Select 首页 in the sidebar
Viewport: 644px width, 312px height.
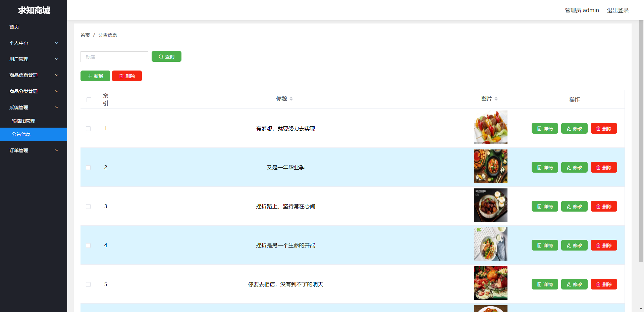pyautogui.click(x=34, y=27)
